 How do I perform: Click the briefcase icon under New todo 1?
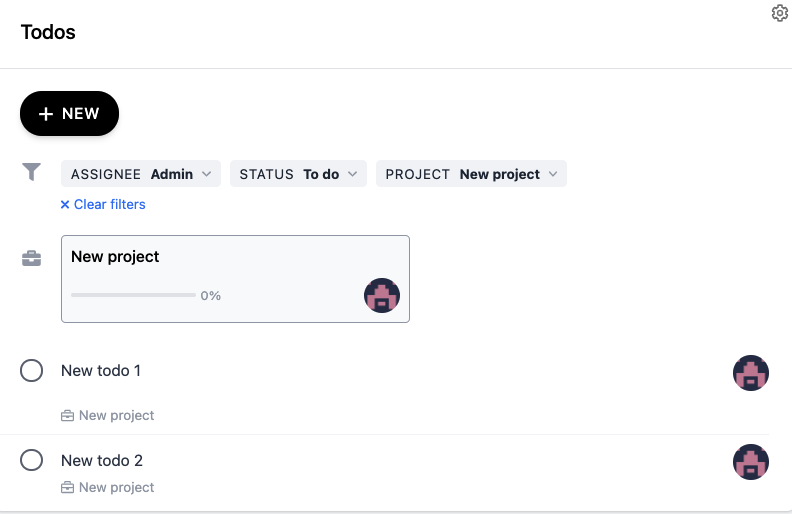67,416
